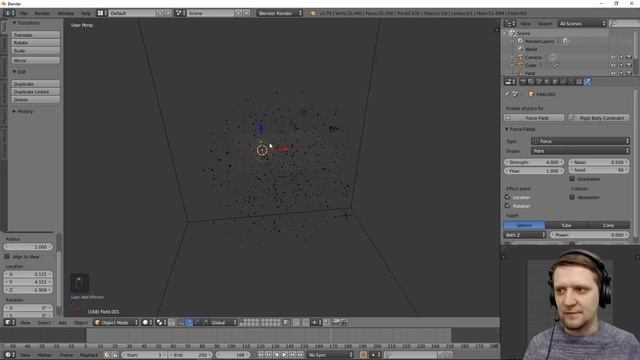The image size is (640, 360).
Task: Click the RenderLayers icon in outliner
Action: click(x=520, y=41)
